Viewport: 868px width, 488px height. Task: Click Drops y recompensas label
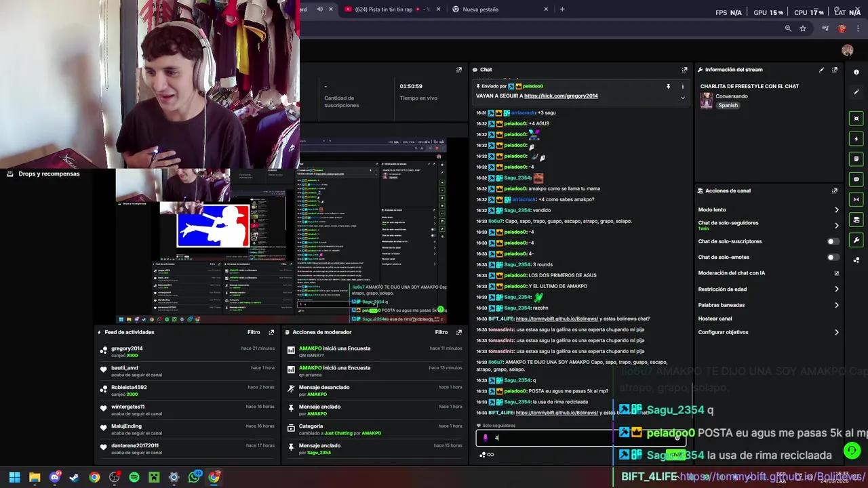pyautogui.click(x=49, y=174)
